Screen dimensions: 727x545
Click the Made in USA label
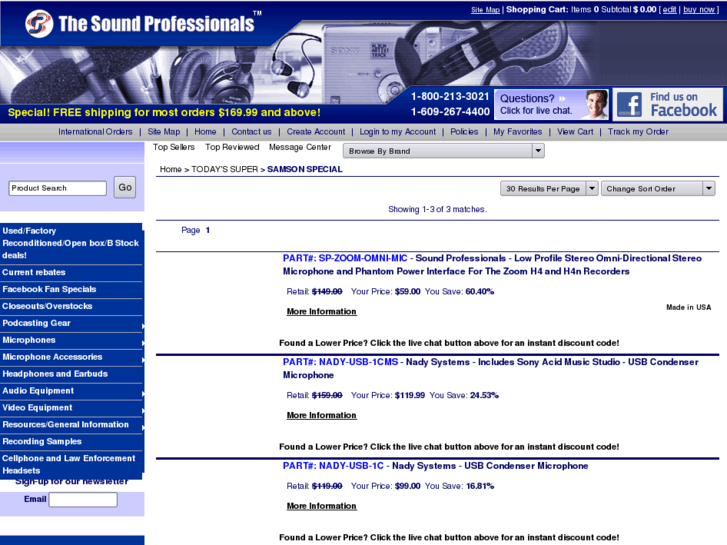689,307
